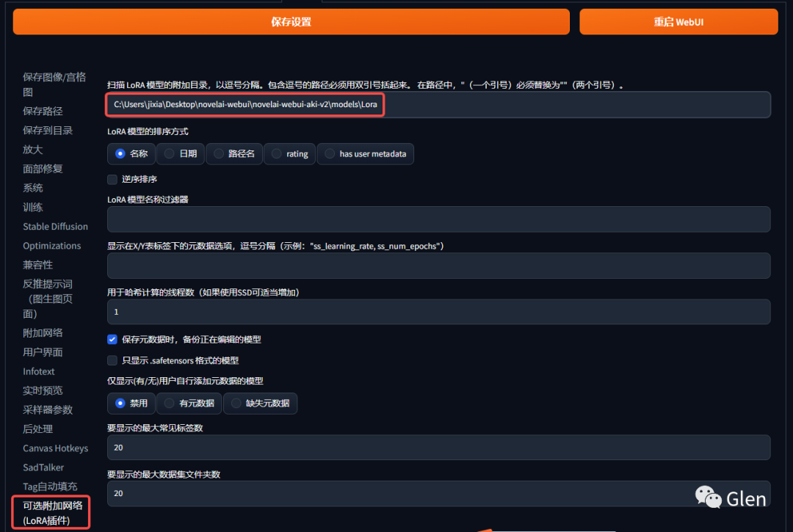Click the LoRA extra directory path field
The width and height of the screenshot is (793, 532).
click(438, 105)
